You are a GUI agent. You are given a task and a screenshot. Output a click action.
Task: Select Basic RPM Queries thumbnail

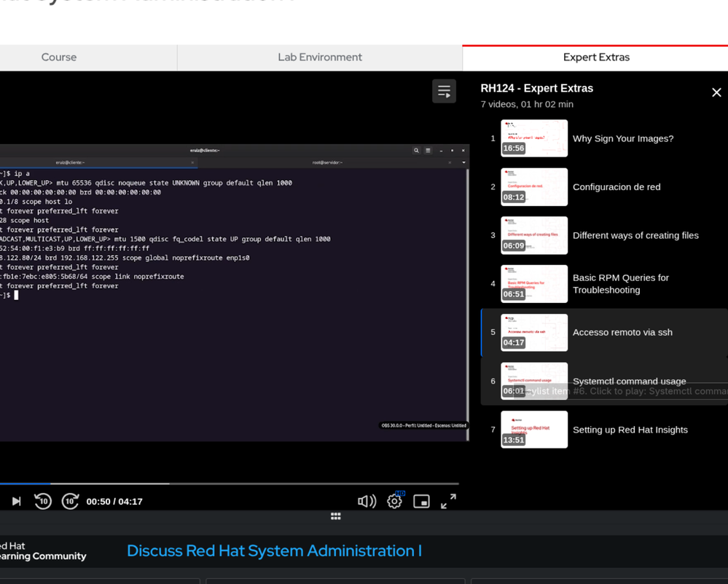pos(534,284)
